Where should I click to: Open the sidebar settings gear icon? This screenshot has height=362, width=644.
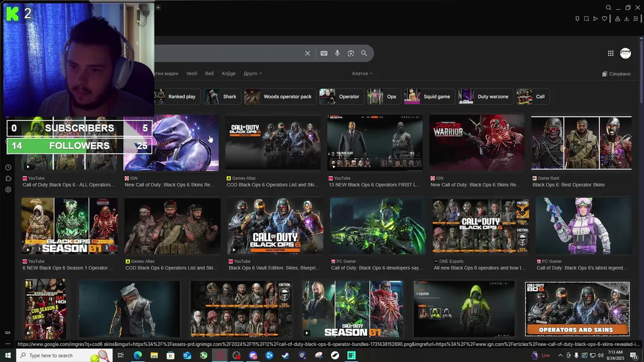click(8, 190)
